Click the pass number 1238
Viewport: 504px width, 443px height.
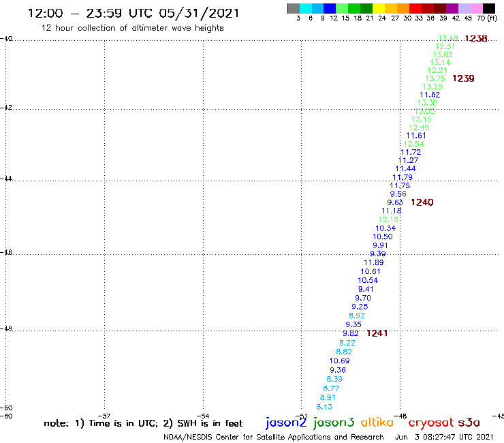click(476, 39)
